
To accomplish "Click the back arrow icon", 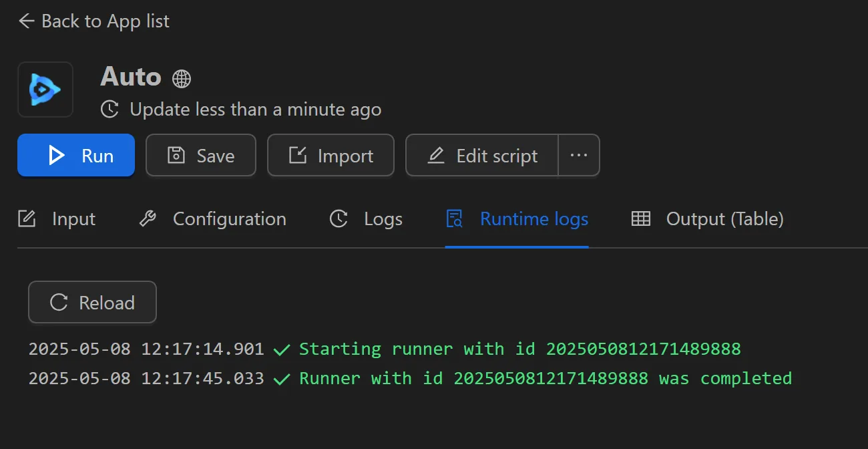I will (x=26, y=21).
